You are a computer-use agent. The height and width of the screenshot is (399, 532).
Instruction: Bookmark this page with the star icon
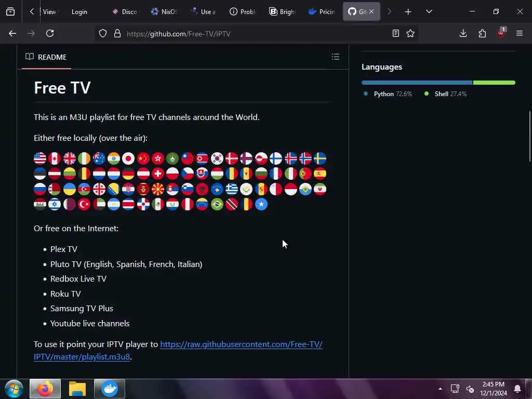410,33
